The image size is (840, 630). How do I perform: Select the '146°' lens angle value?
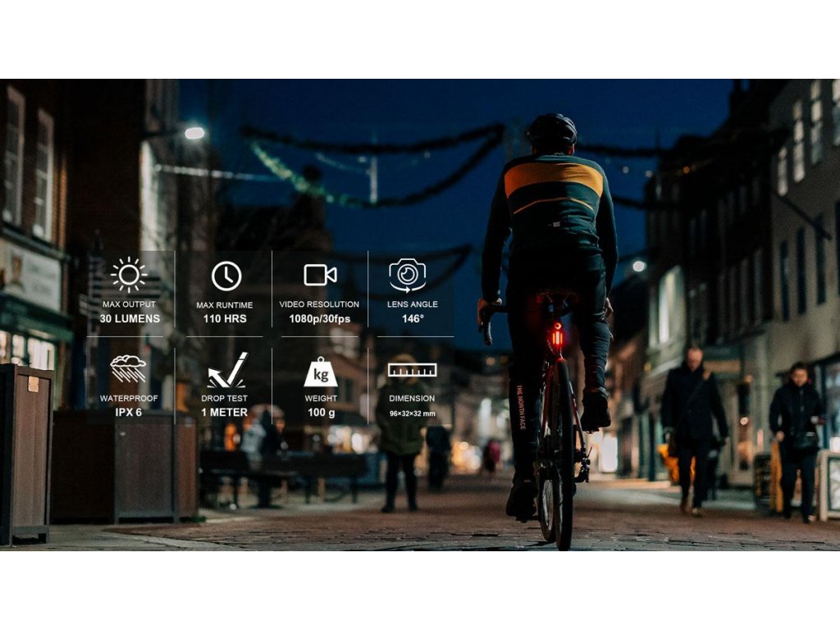(413, 319)
